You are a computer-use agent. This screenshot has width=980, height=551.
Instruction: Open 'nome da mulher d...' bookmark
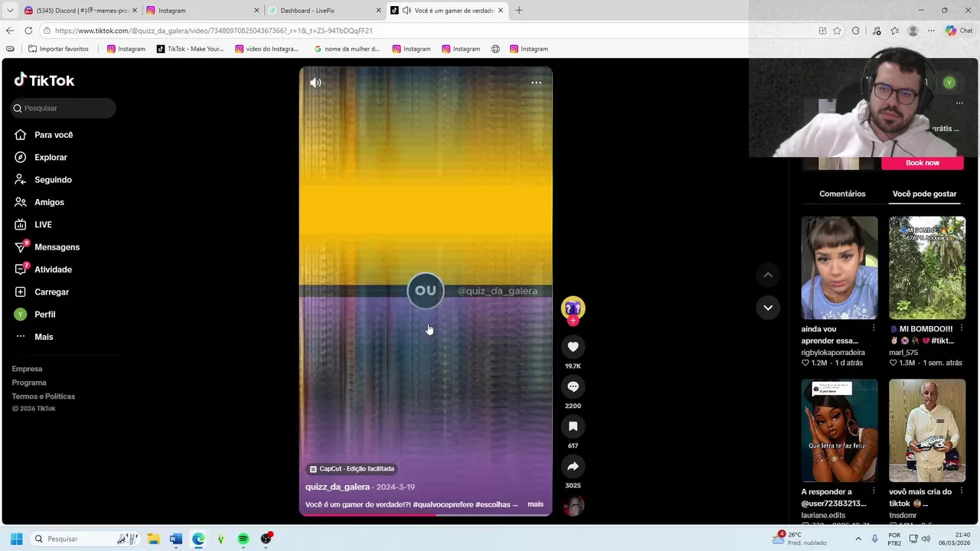pos(347,49)
